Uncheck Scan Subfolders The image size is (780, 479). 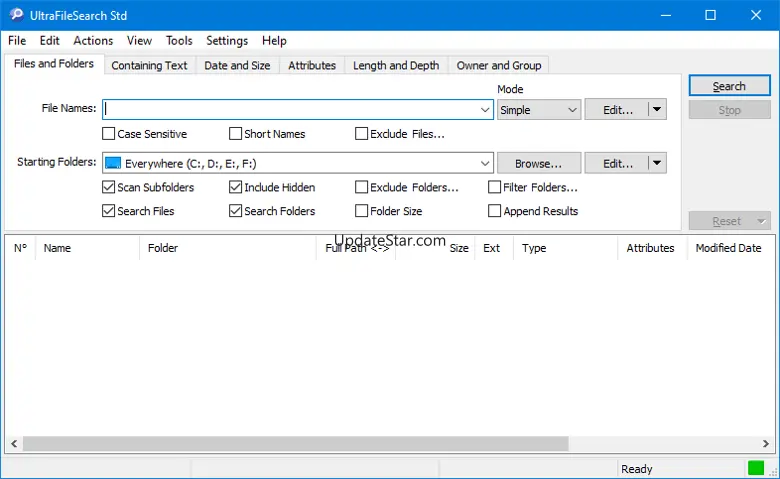coord(108,187)
